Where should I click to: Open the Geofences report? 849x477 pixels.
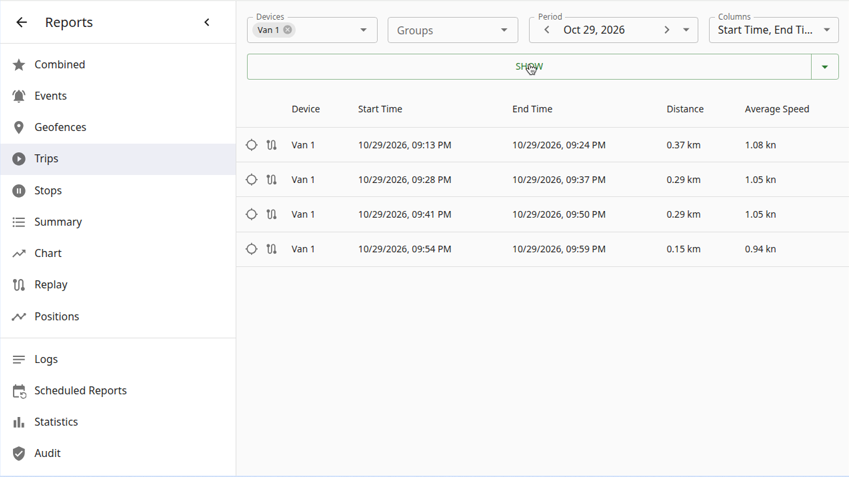click(x=118, y=127)
